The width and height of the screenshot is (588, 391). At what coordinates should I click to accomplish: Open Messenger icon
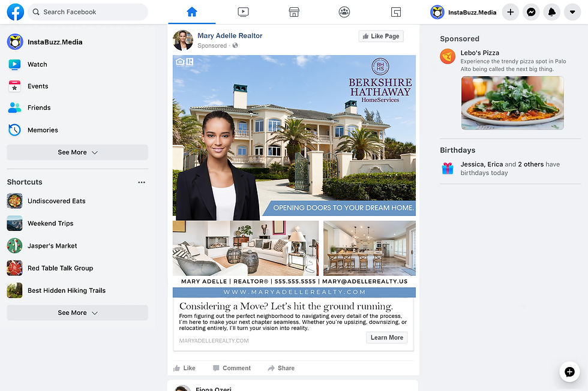pos(531,12)
